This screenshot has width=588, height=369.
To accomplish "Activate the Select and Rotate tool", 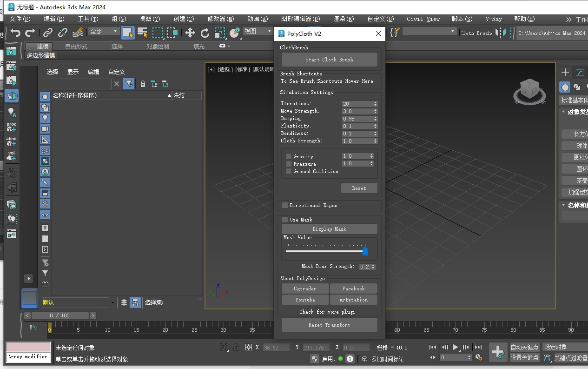I will [205, 33].
